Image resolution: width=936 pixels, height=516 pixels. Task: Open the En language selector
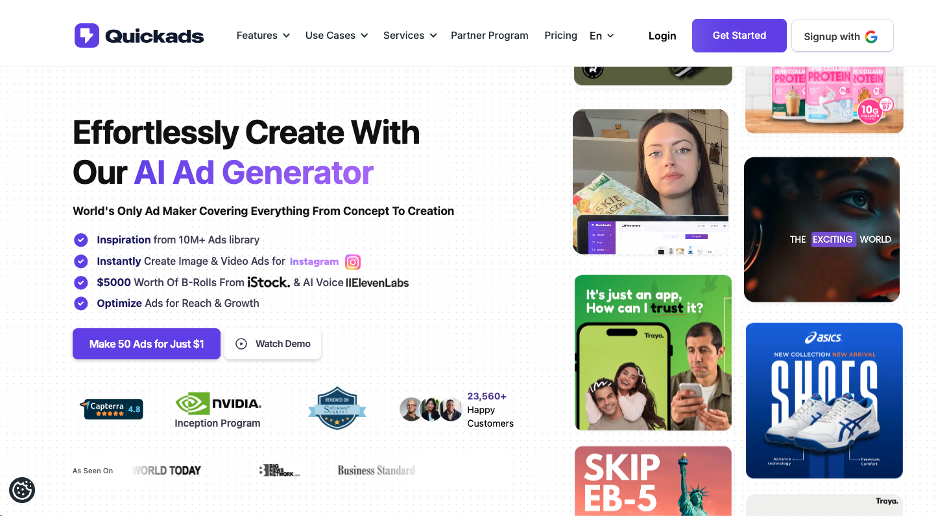(x=602, y=36)
